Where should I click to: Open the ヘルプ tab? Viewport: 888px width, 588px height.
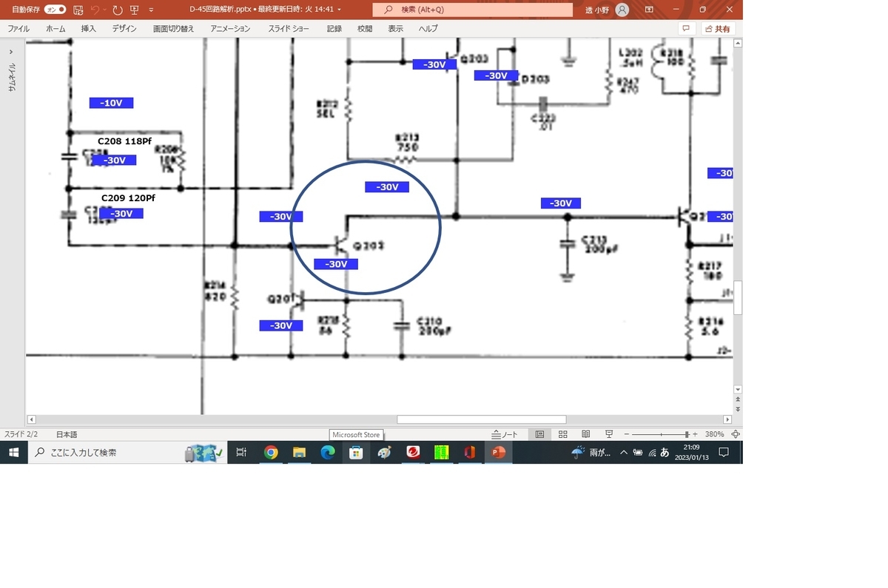(x=428, y=29)
